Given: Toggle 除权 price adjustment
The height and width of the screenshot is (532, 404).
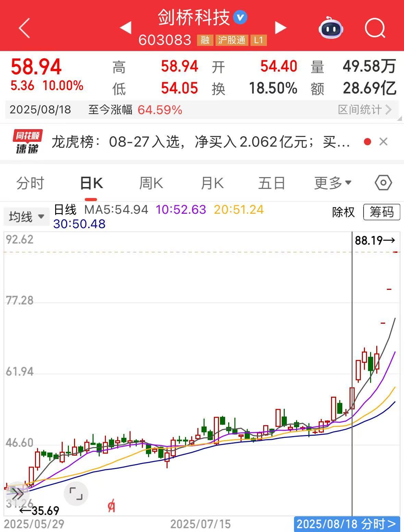Looking at the screenshot, I should click(343, 212).
